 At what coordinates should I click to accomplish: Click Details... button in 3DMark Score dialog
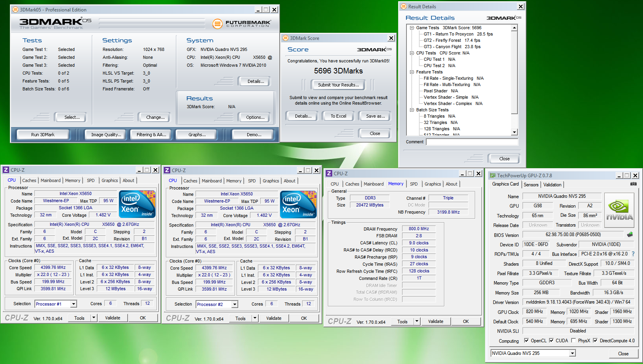(303, 116)
